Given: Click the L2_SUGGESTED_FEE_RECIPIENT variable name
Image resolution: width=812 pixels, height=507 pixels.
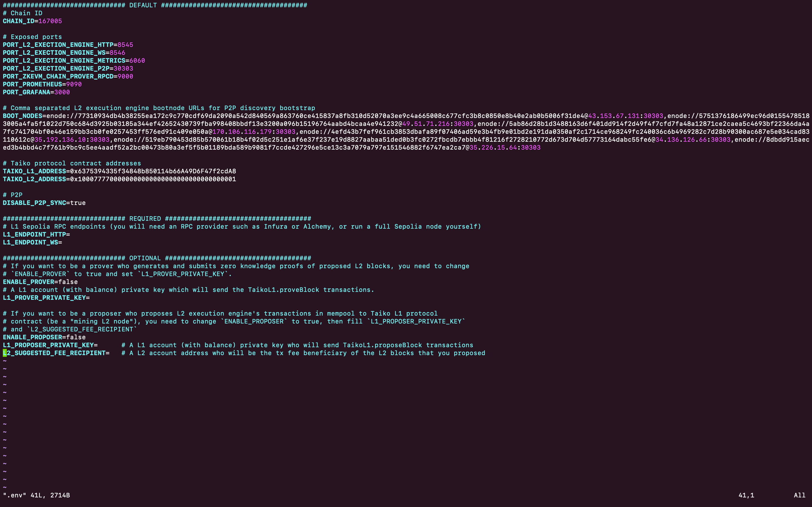Looking at the screenshot, I should (x=54, y=353).
